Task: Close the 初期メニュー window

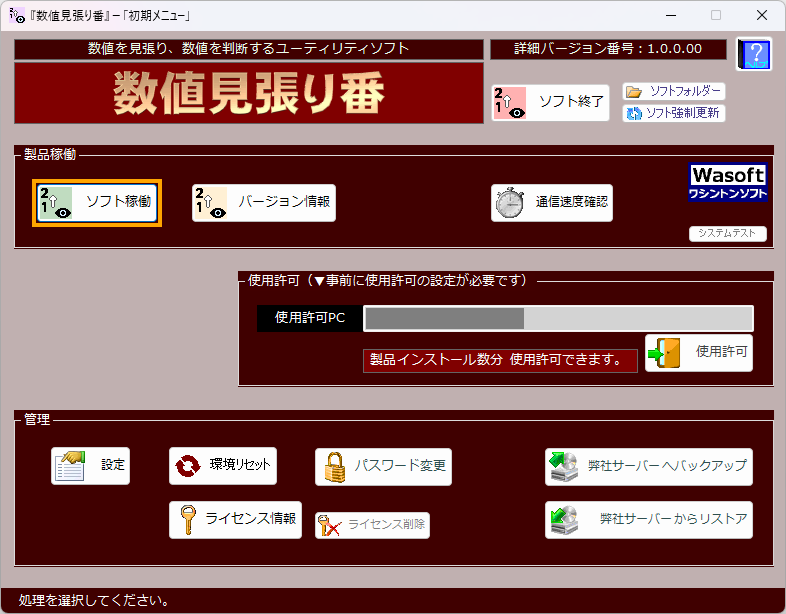Action: point(762,16)
